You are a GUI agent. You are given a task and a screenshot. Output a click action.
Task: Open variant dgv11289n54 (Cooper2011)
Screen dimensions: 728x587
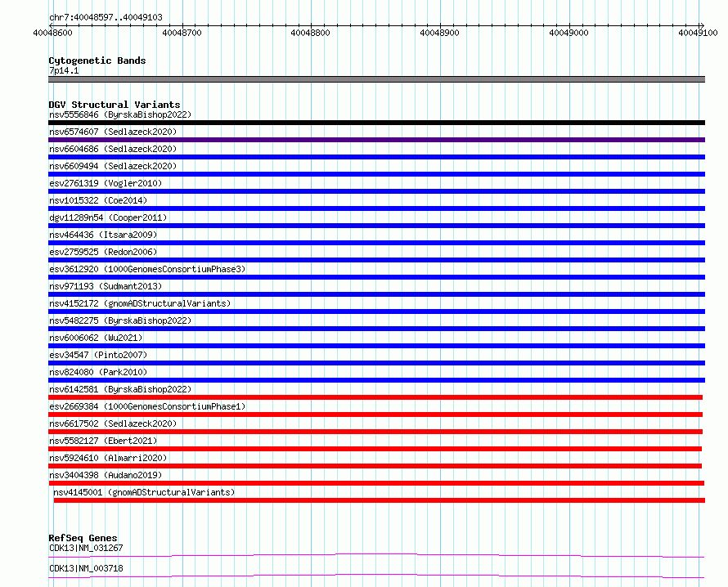pyautogui.click(x=108, y=217)
